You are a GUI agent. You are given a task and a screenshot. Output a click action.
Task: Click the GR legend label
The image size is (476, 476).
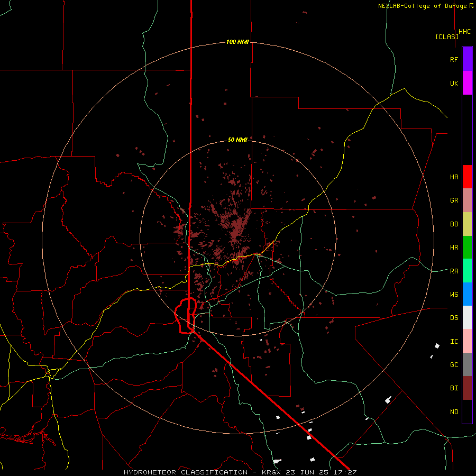[x=454, y=200]
